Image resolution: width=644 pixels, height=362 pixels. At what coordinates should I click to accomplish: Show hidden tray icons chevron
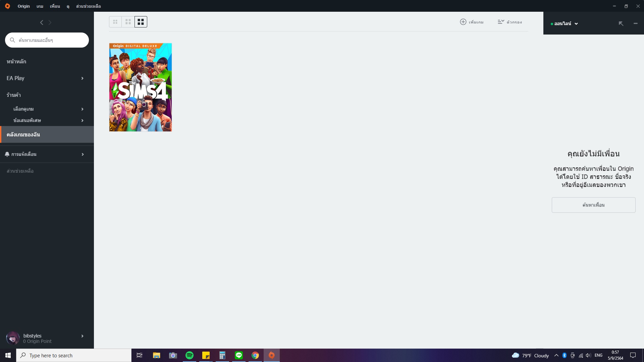[556, 355]
